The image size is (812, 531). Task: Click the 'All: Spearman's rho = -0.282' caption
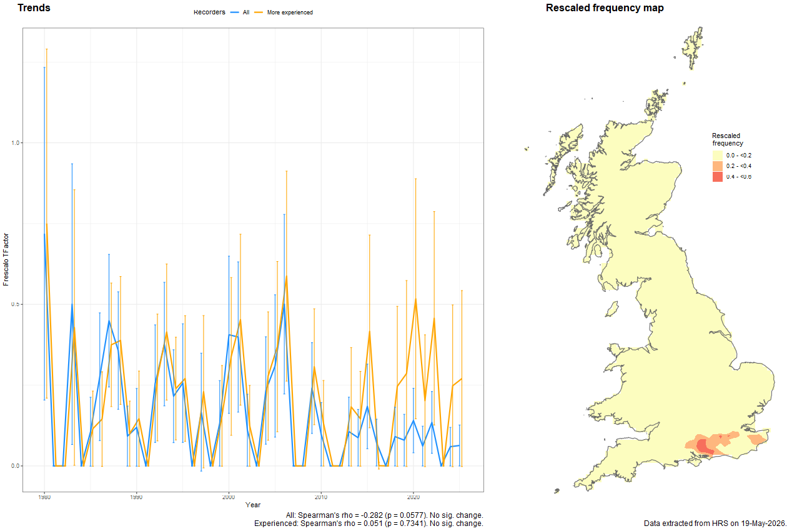384,515
